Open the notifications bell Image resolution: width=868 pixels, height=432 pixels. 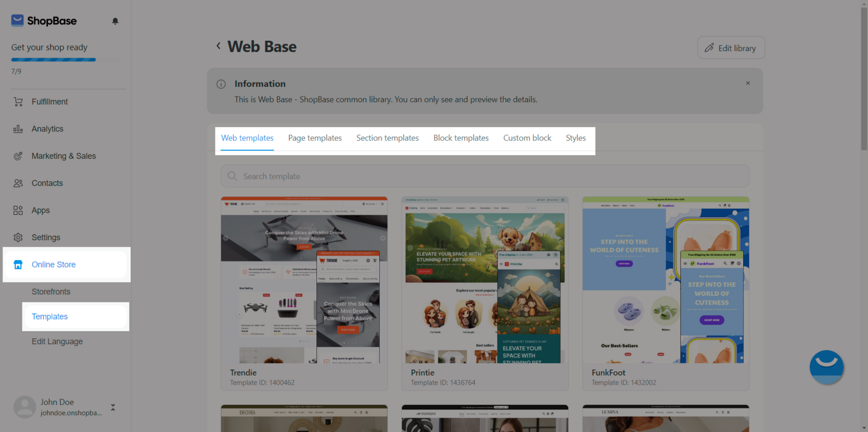click(115, 21)
